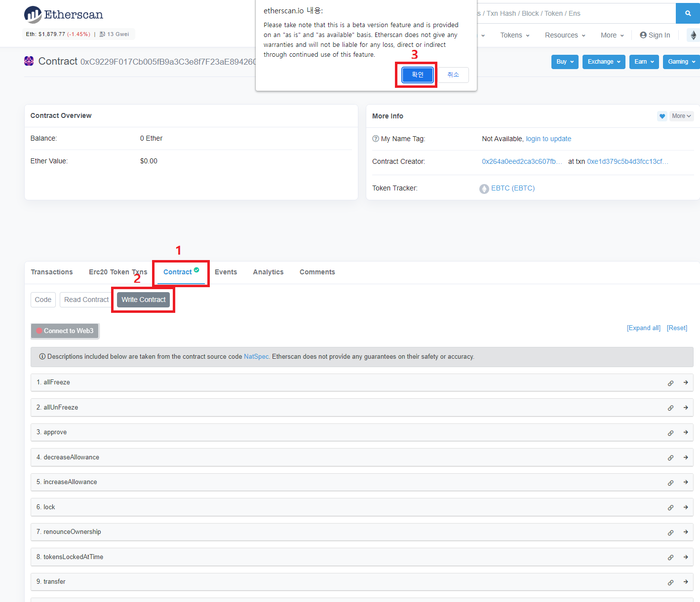700x602 pixels.
Task: Click the renounceOwnership function row label
Action: 72,532
